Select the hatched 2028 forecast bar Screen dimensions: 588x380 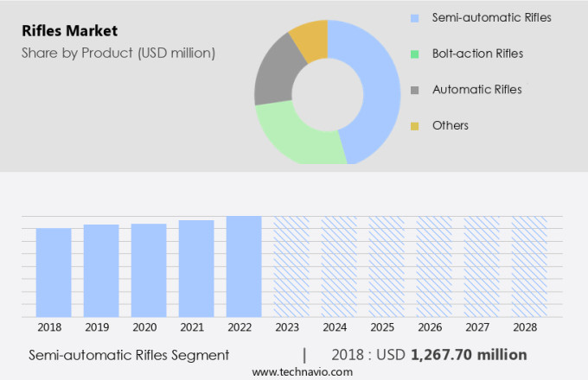[x=528, y=266]
